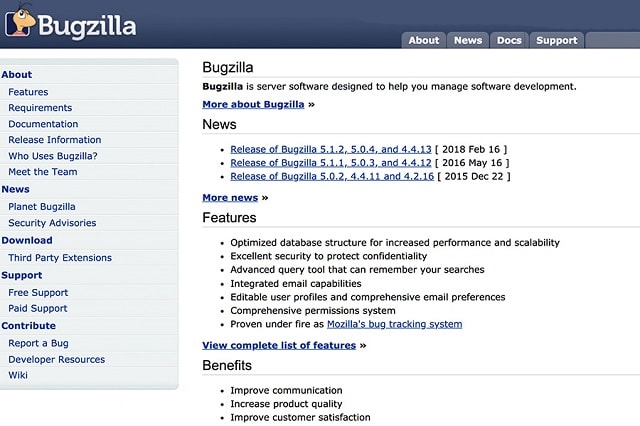Follow the More news link
The height and width of the screenshot is (426, 640).
pos(230,198)
